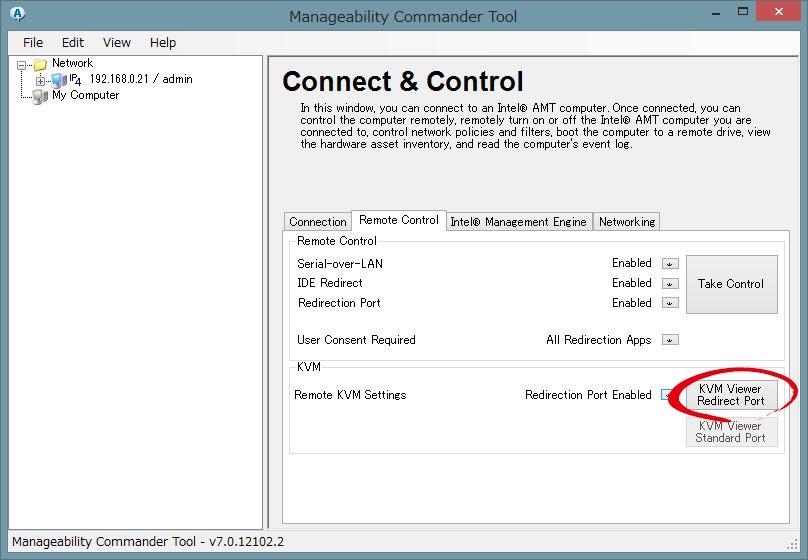808x560 pixels.
Task: Click the My Computer icon
Action: click(x=40, y=96)
